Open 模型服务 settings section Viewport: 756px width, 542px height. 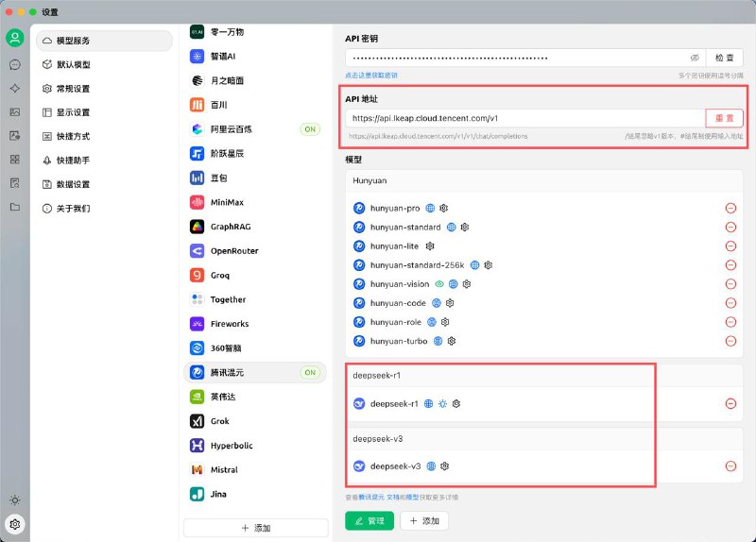(104, 41)
